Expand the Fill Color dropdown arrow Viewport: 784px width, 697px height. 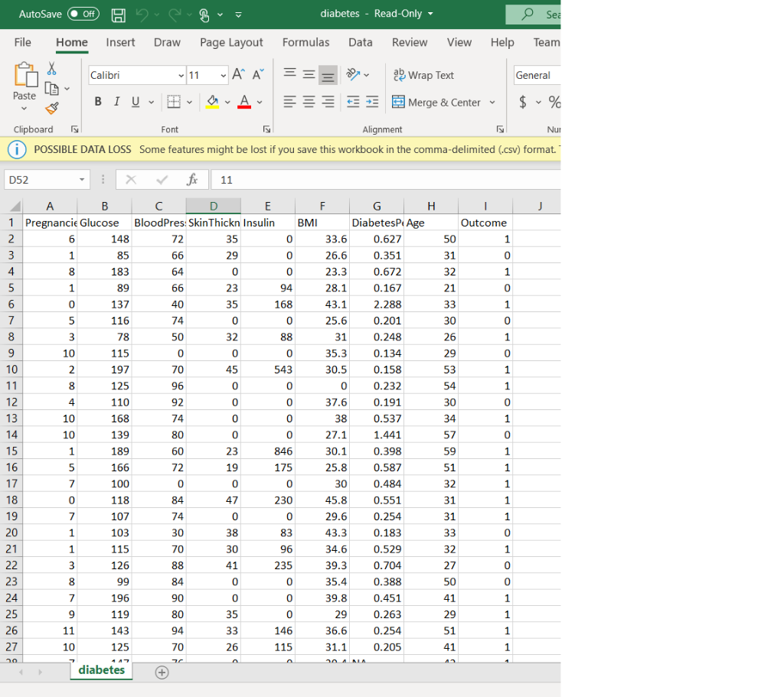click(227, 101)
